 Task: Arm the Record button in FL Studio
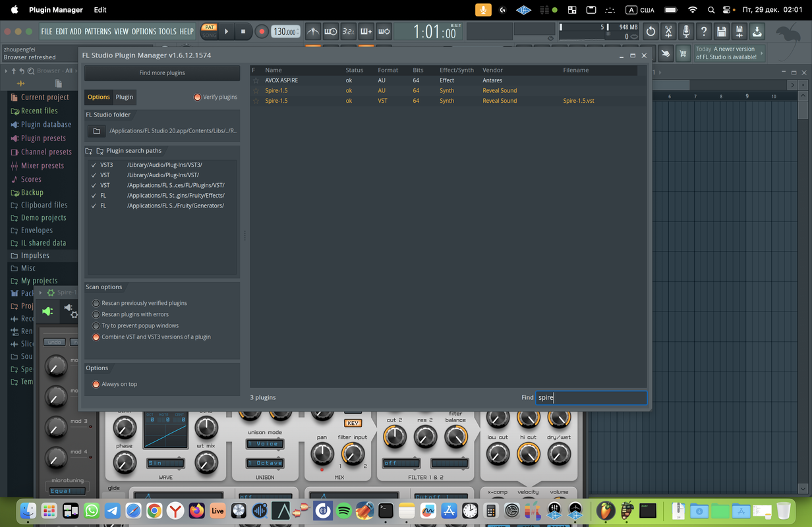[262, 31]
